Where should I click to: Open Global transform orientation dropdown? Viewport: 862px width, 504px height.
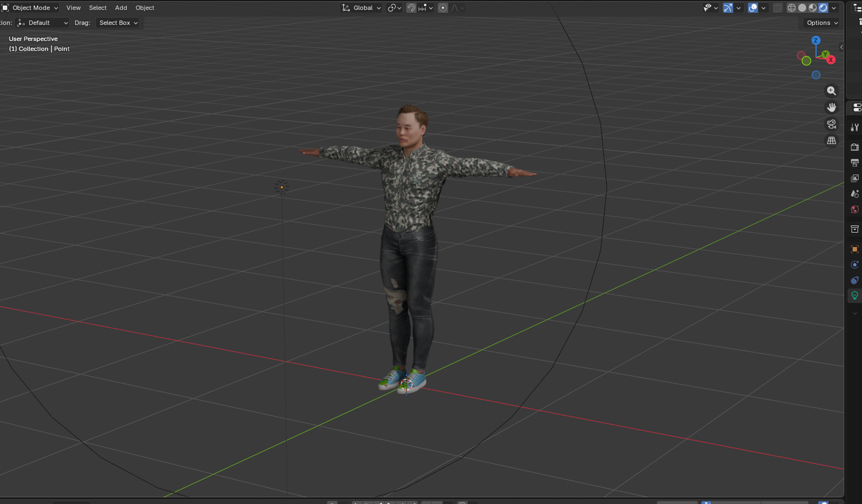(361, 7)
